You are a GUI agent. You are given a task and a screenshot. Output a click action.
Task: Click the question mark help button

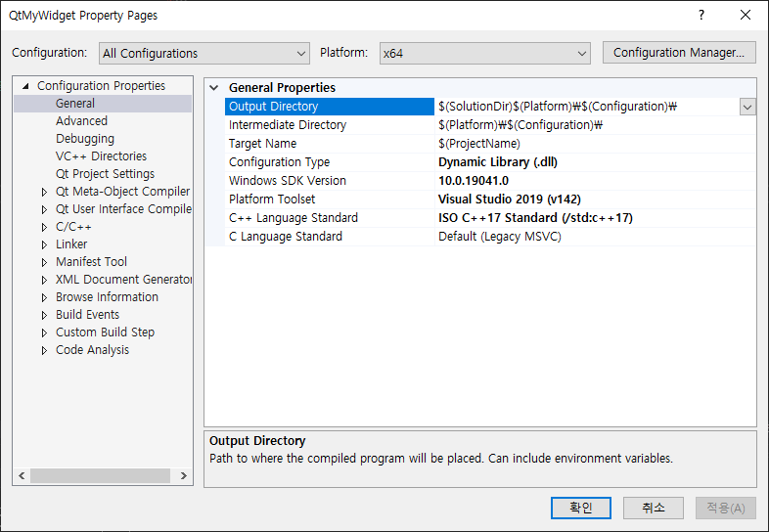[701, 16]
